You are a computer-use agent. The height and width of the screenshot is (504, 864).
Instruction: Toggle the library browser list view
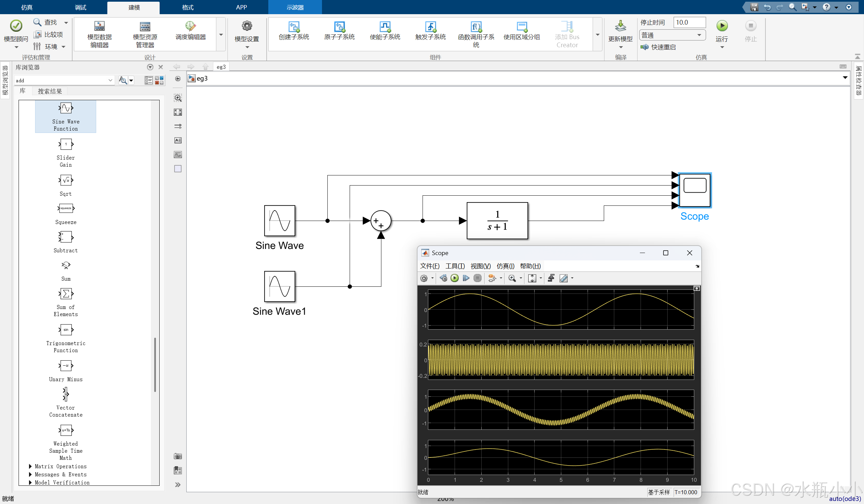pos(148,81)
